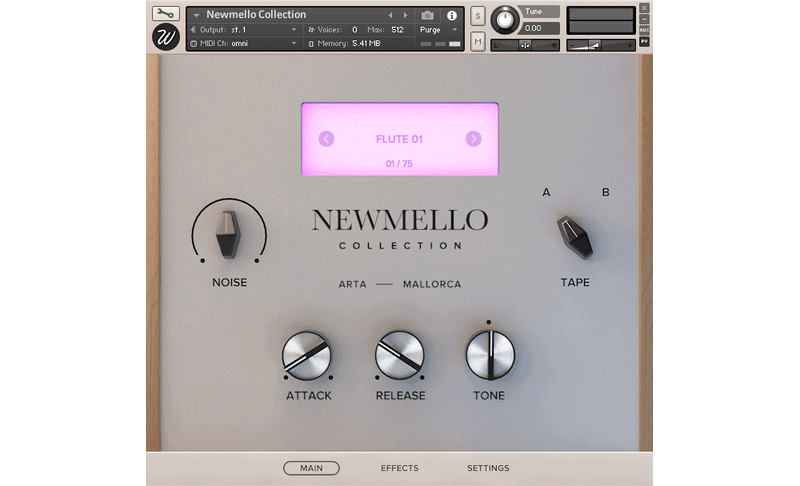Viewport: 800px width, 486px height.
Task: Open the Purge dropdown menu
Action: (438, 30)
